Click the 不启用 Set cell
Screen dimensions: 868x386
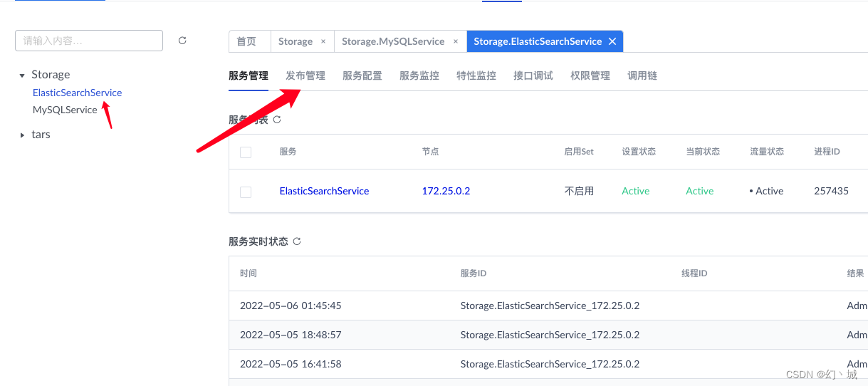pos(579,191)
